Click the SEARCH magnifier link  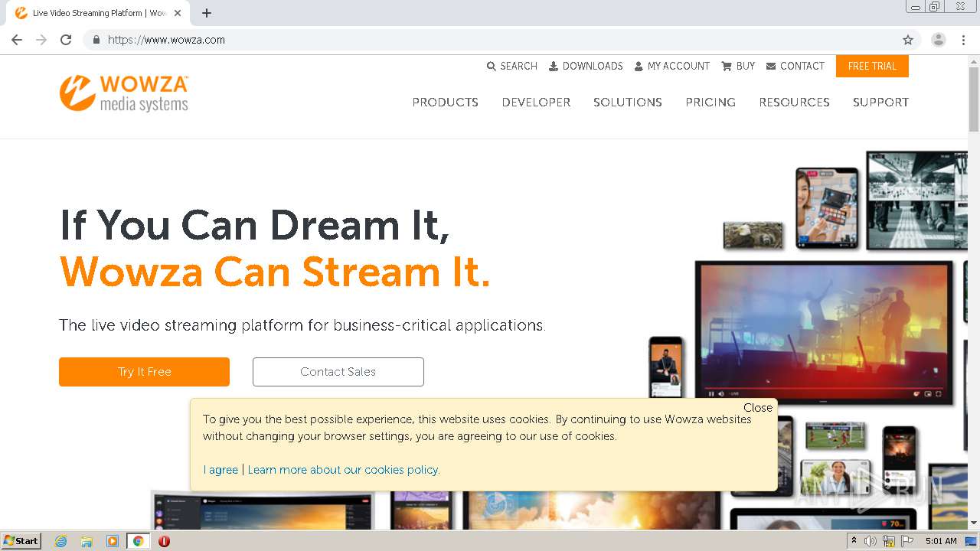click(512, 66)
